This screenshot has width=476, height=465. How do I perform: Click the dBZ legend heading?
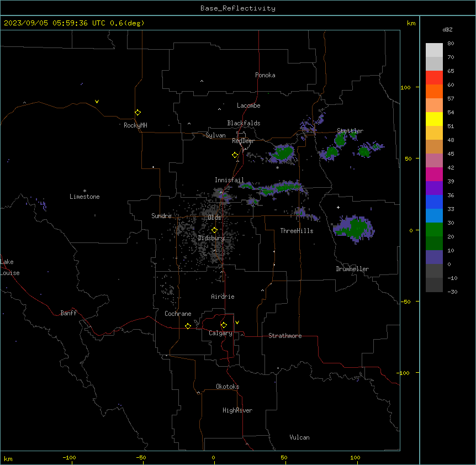pos(447,29)
